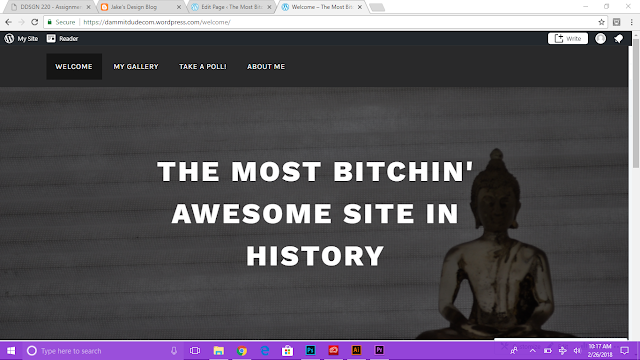Open the network status icon

click(562, 351)
